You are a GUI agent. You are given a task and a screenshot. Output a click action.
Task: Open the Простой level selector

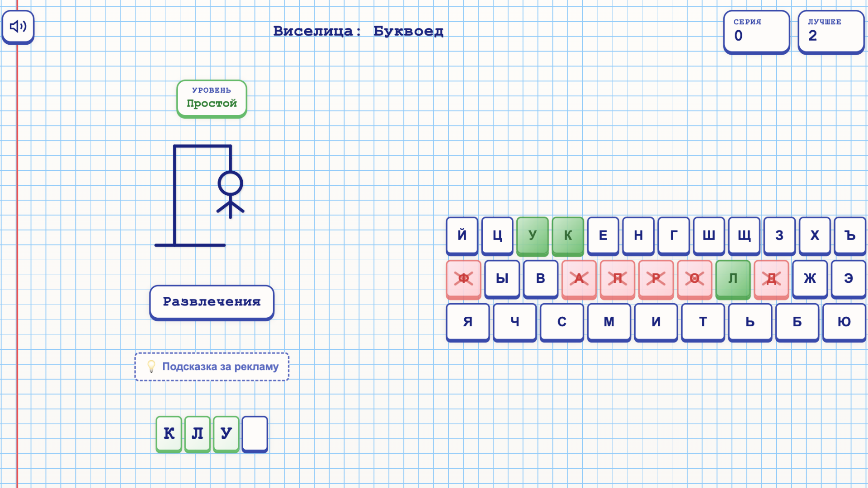211,99
